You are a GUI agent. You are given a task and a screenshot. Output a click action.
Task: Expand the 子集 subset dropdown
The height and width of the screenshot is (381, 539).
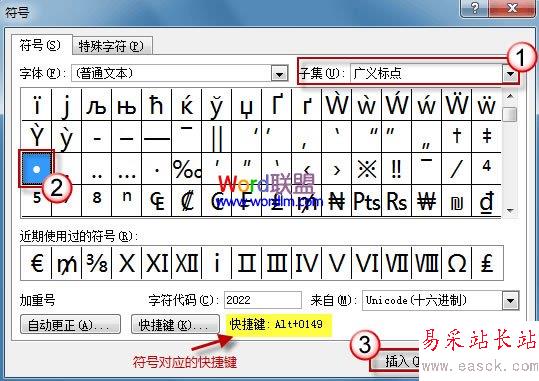pos(510,74)
